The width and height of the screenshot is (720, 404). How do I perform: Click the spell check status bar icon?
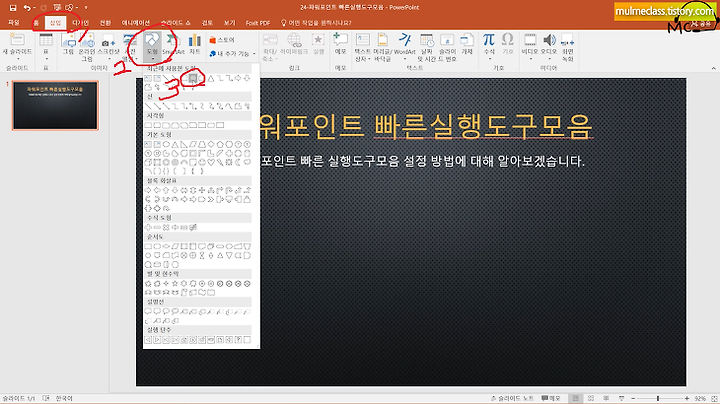(46, 398)
